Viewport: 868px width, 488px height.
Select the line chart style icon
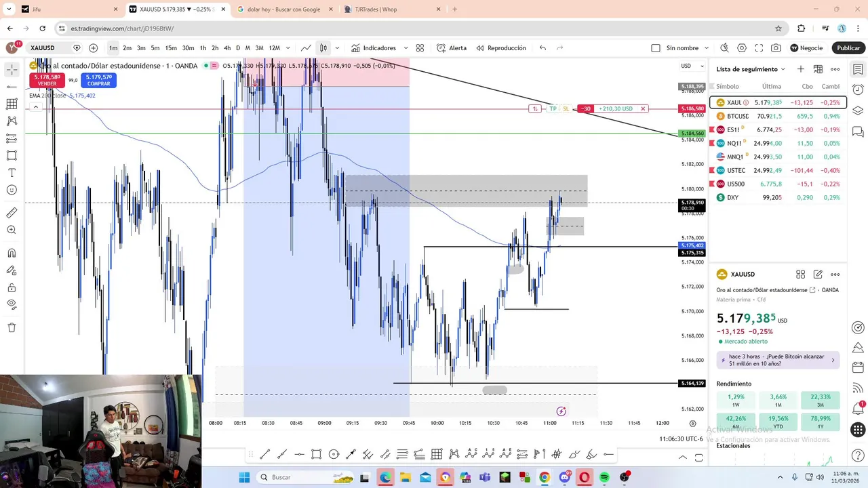click(307, 48)
